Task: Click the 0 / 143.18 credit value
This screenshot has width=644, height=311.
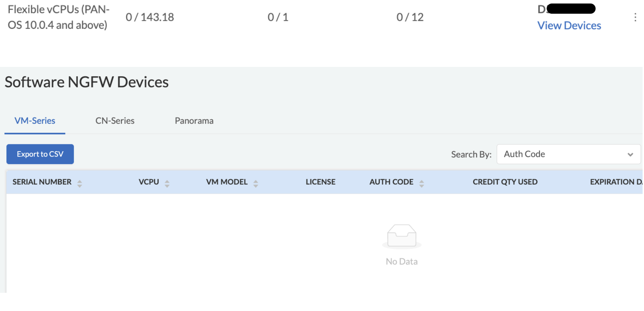Action: pyautogui.click(x=150, y=17)
